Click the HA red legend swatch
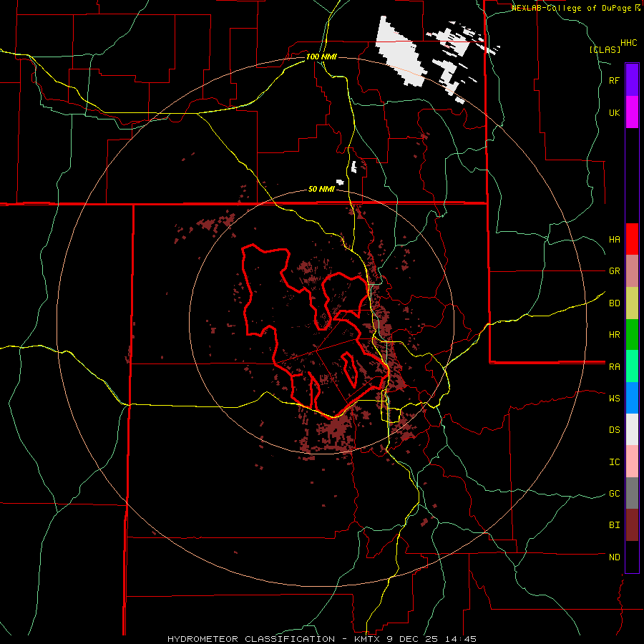The width and height of the screenshot is (644, 644). coord(632,239)
